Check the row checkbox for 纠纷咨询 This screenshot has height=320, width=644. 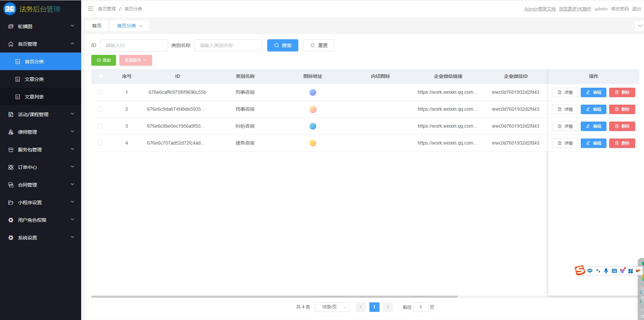click(x=100, y=126)
